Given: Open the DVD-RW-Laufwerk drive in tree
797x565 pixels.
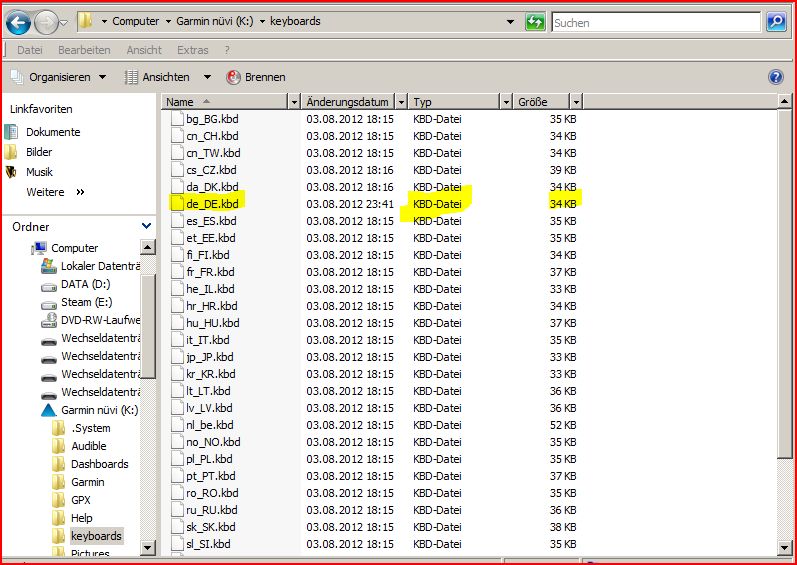Looking at the screenshot, I should click(98, 320).
